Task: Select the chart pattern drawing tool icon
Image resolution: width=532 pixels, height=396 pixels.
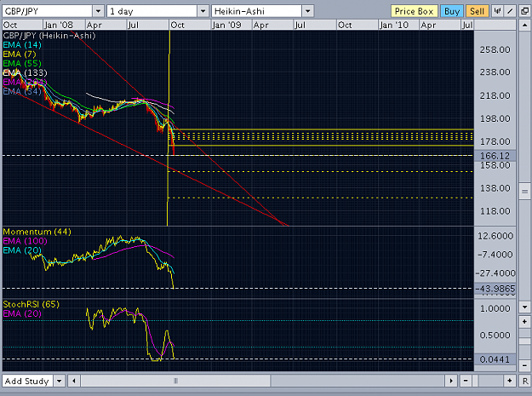Action: [x=497, y=11]
